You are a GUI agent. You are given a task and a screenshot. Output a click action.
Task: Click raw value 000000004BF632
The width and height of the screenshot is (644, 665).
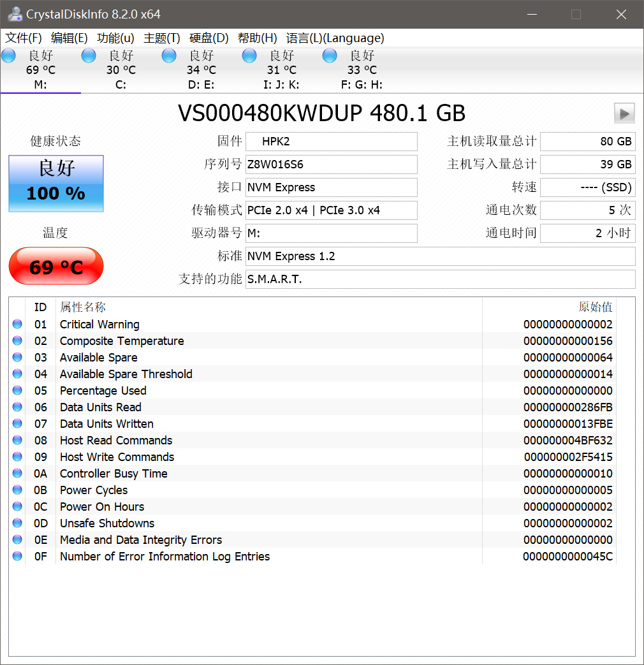pos(567,440)
